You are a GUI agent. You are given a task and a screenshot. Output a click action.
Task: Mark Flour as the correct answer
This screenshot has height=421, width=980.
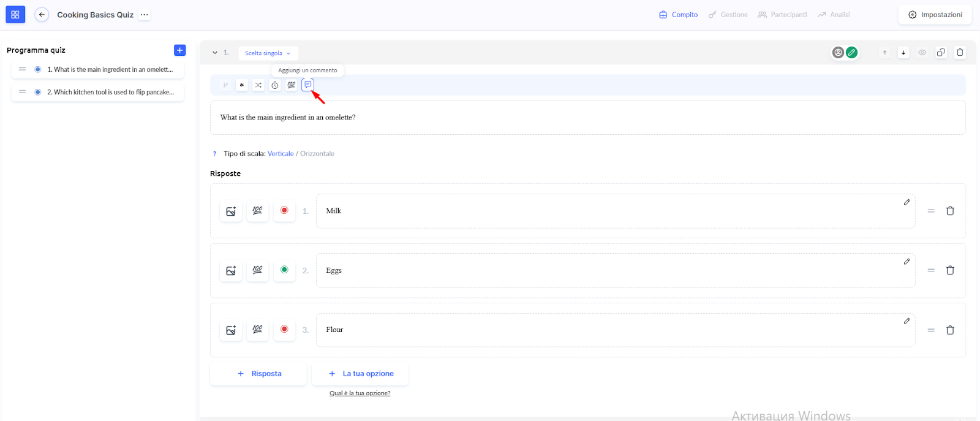(284, 329)
